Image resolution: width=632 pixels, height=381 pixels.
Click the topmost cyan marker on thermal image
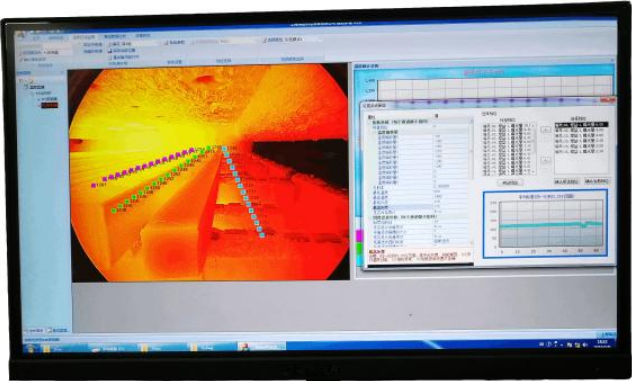point(225,149)
